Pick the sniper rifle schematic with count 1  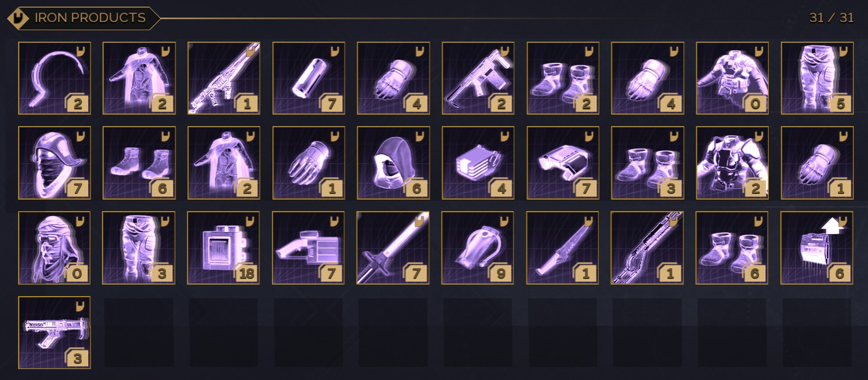coord(224,78)
